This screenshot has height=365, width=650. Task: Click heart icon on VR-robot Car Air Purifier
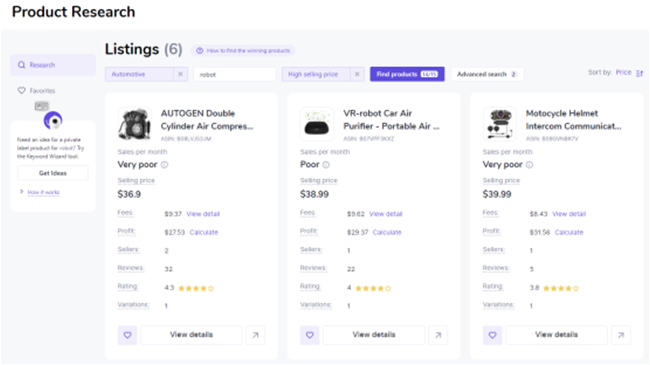(x=310, y=335)
